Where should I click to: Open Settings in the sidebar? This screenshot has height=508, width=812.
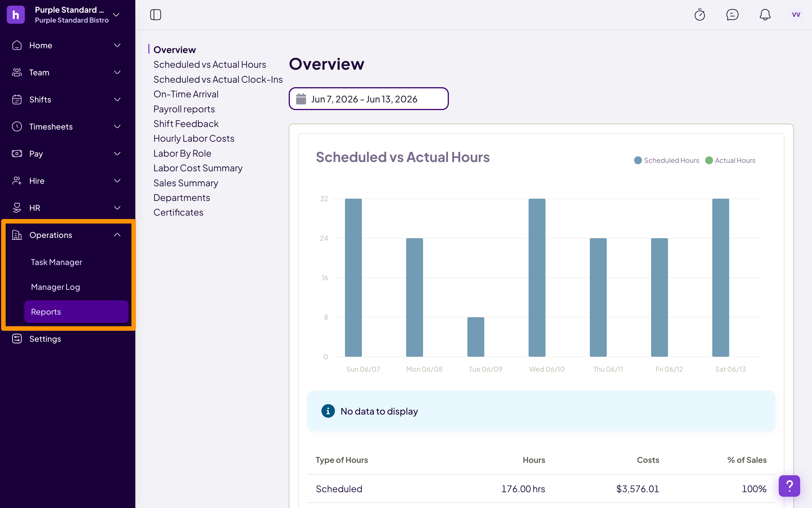click(45, 339)
